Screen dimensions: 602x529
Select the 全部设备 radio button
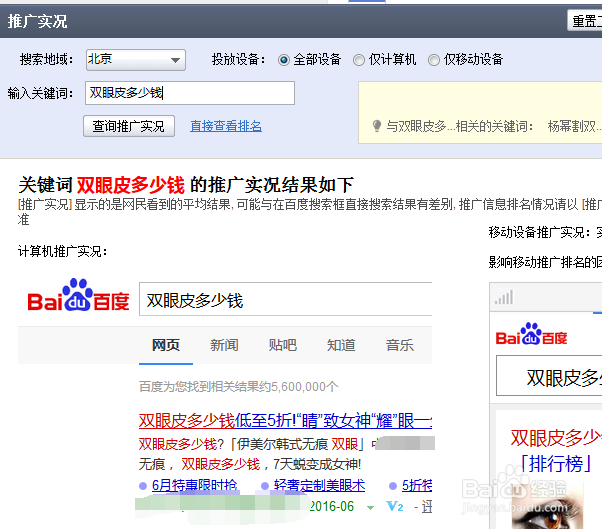(x=284, y=60)
